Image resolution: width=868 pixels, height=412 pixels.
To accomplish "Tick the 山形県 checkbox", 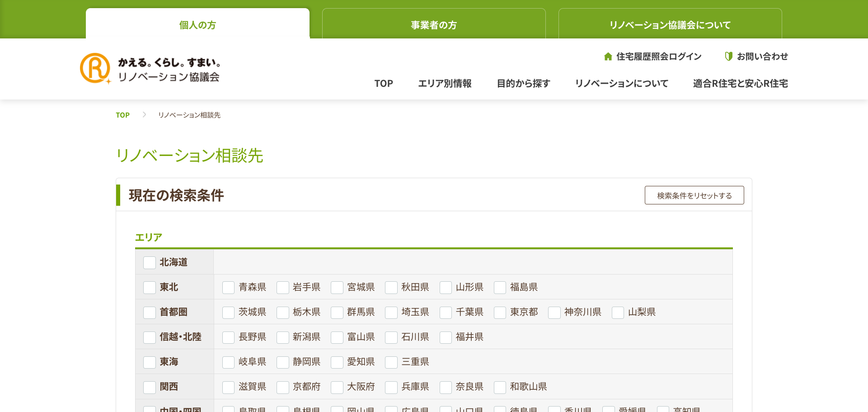I will 446,288.
